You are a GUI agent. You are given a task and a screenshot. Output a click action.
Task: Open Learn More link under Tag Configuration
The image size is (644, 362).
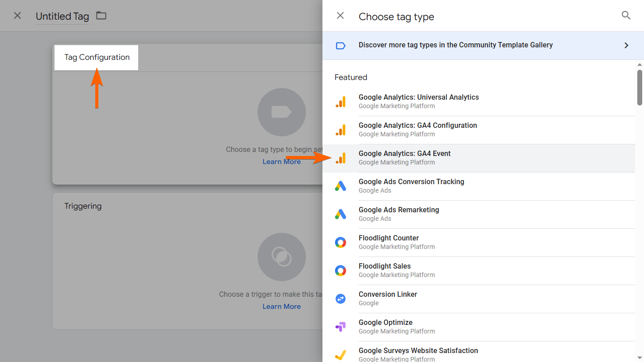coord(281,162)
